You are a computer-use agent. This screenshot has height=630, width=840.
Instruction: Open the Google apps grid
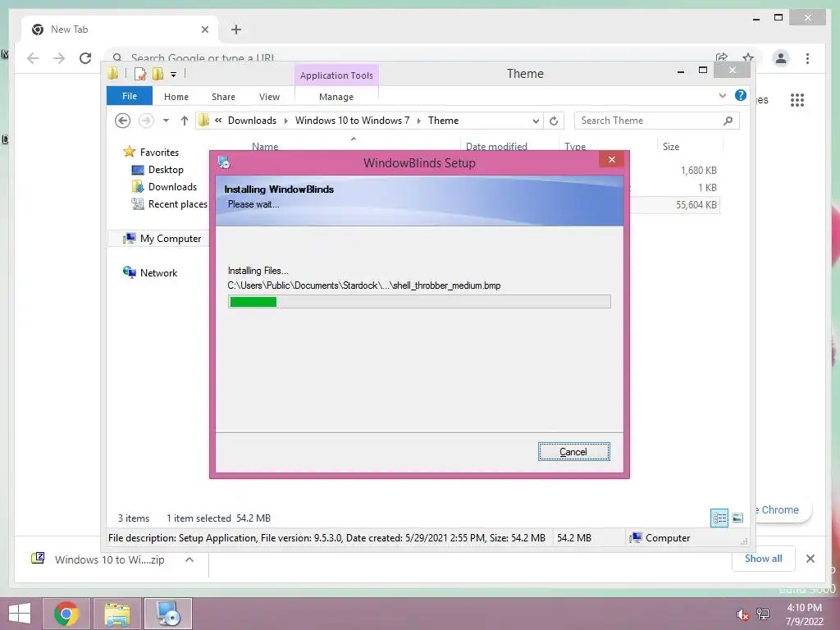pos(797,99)
